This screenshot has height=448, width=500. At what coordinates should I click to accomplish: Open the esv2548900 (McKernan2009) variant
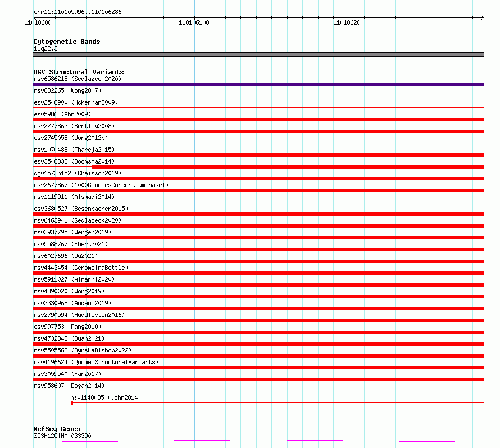tap(76, 102)
